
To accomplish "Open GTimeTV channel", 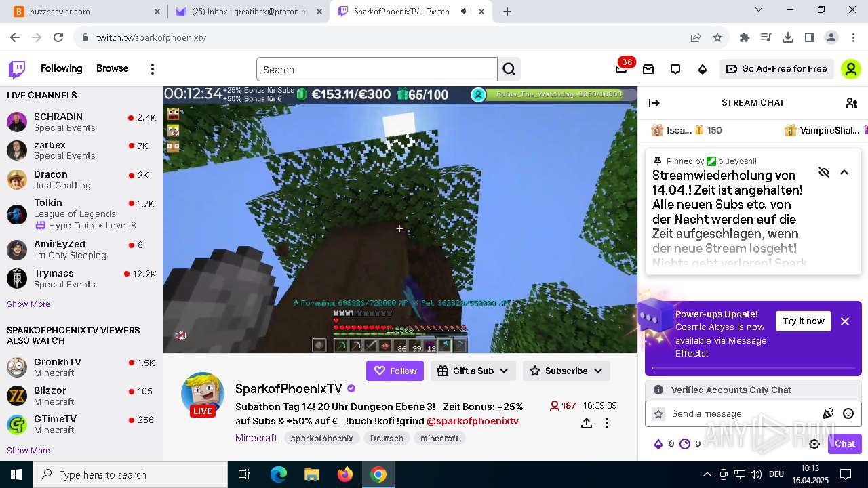I will pos(81,424).
